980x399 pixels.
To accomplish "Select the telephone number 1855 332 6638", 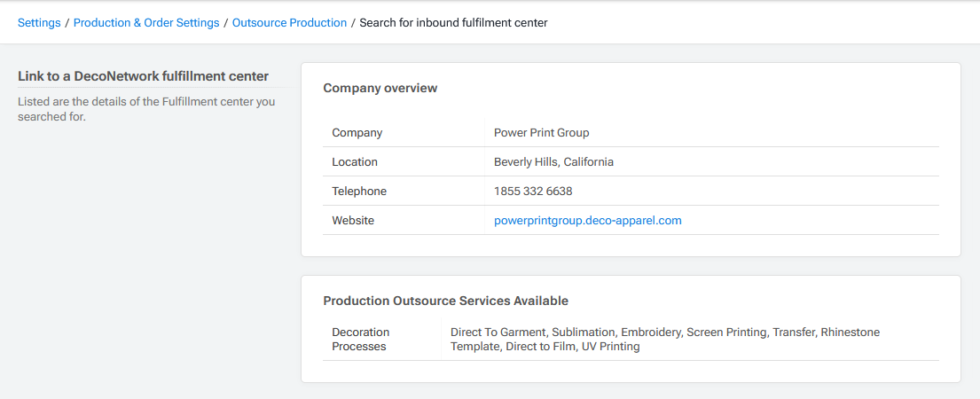I will click(x=533, y=191).
